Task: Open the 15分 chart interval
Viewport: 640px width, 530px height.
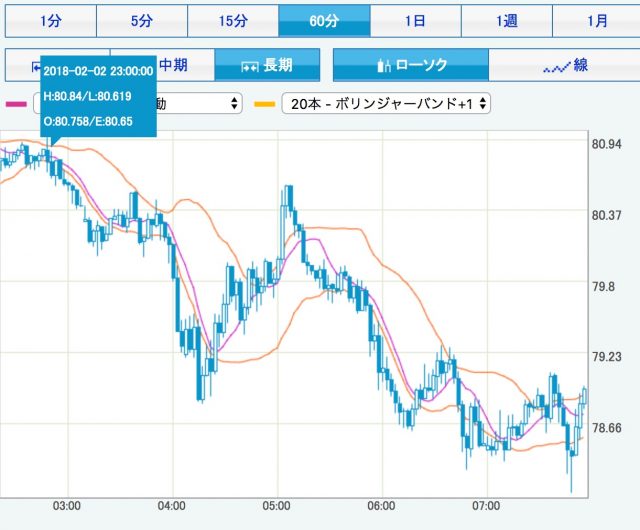Action: point(233,20)
